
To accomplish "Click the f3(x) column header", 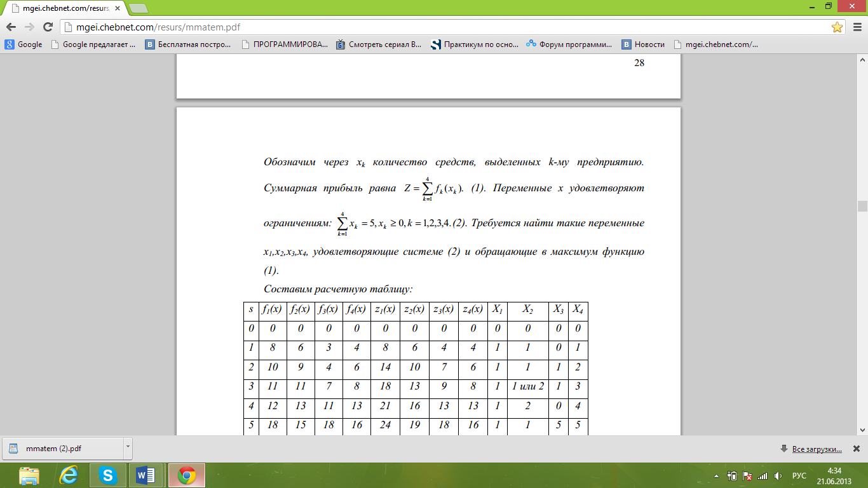I will [329, 310].
